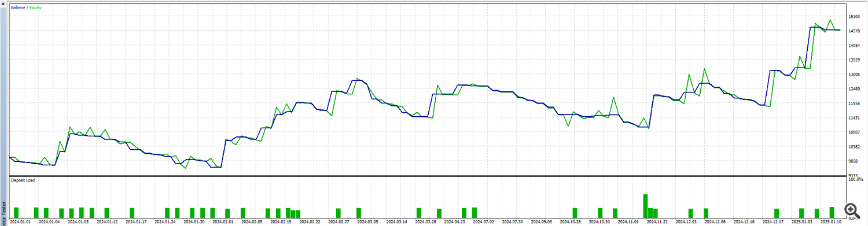Image resolution: width=868 pixels, height=226 pixels.
Task: Click the 2024.03.14 date label
Action: (397, 221)
